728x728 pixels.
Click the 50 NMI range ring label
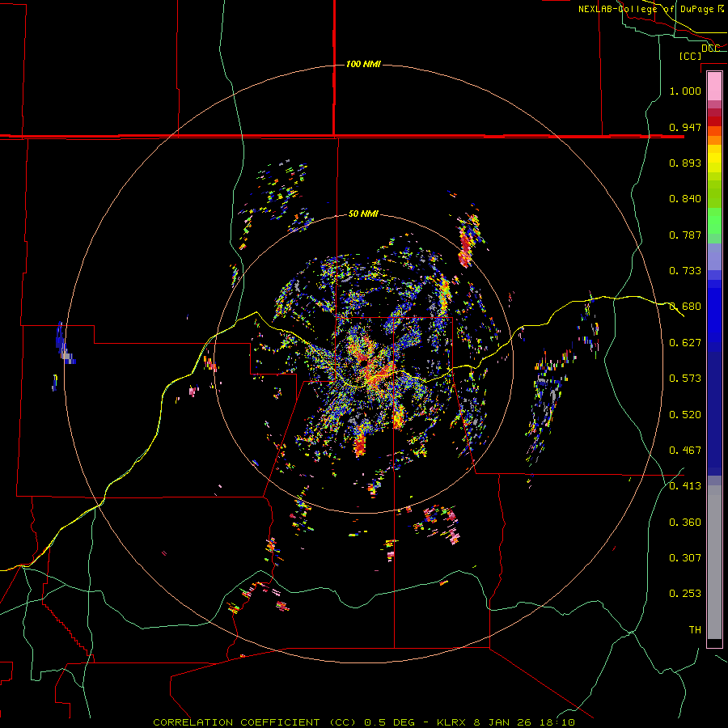363,214
